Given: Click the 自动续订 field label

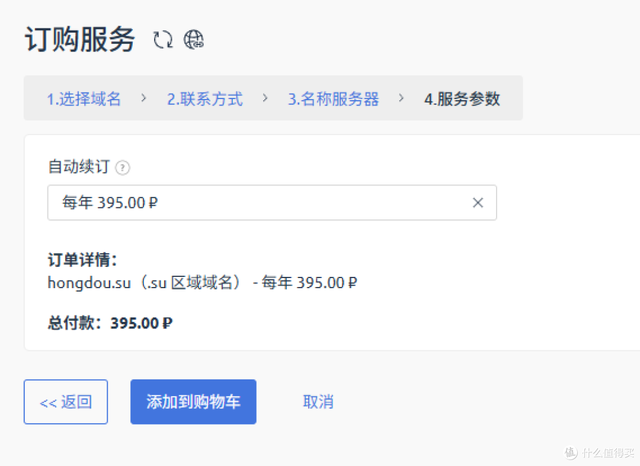Looking at the screenshot, I should point(78,167).
